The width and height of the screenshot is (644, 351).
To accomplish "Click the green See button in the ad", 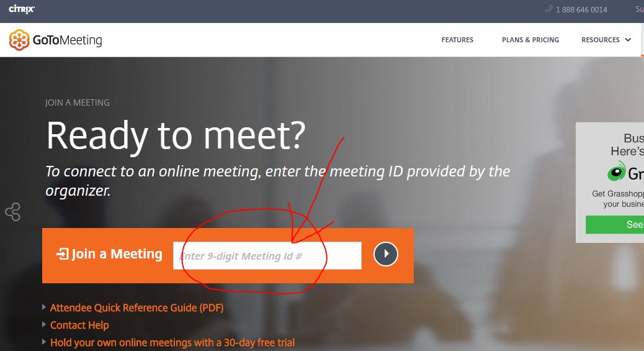I will (615, 225).
